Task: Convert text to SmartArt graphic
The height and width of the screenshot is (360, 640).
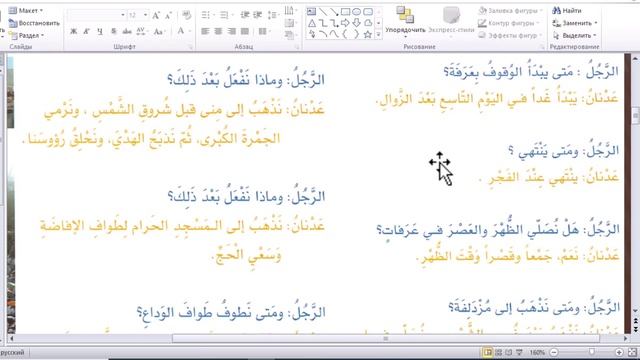Action: coord(290,36)
